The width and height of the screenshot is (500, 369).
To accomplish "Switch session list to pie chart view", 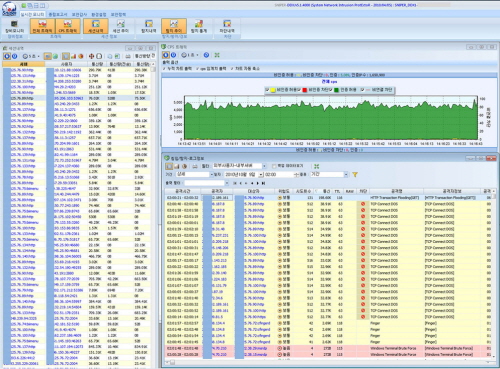I will (x=81, y=56).
